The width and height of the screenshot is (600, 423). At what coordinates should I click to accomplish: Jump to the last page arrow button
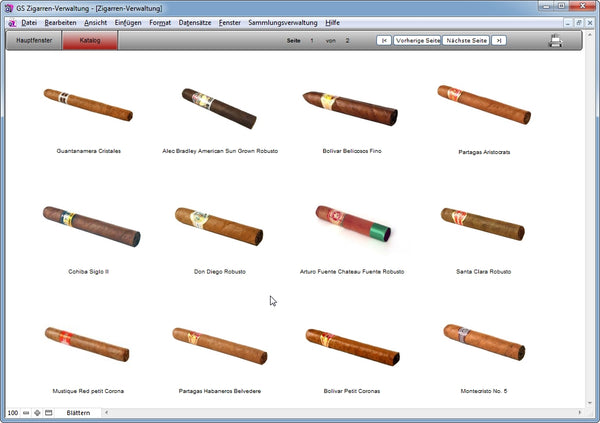499,41
